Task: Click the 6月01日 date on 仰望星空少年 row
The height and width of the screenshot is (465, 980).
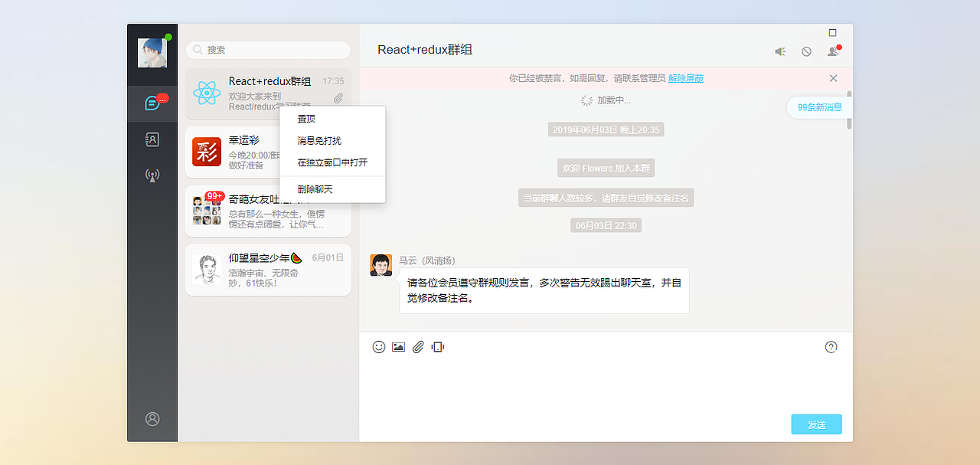Action: [328, 258]
